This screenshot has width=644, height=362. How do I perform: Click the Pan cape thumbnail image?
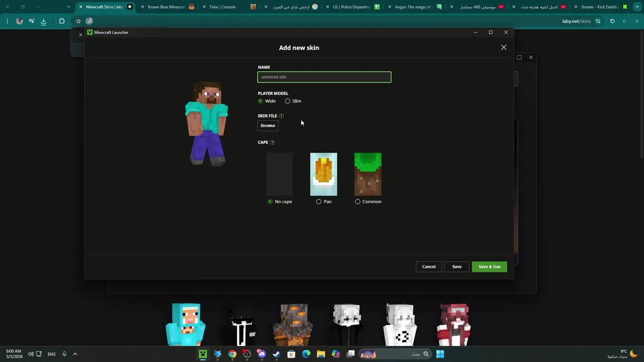[324, 174]
